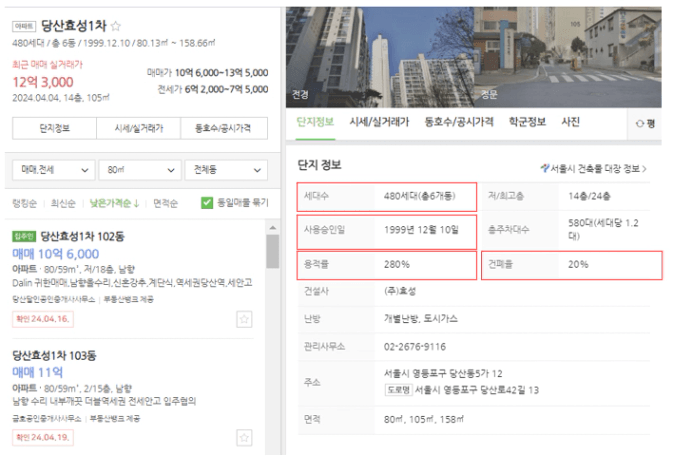673x474 pixels.
Task: Click the phone number 02-2676-9116
Action: [x=415, y=346]
